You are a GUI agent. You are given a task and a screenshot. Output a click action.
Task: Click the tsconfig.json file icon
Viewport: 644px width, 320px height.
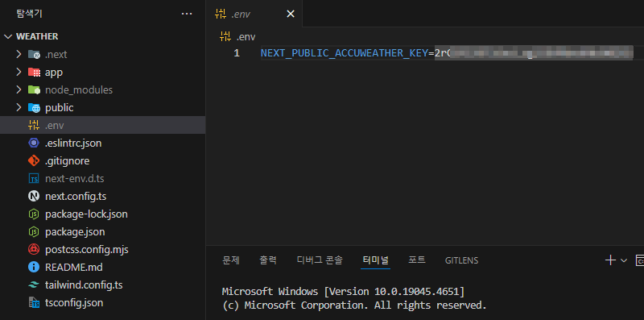34,303
